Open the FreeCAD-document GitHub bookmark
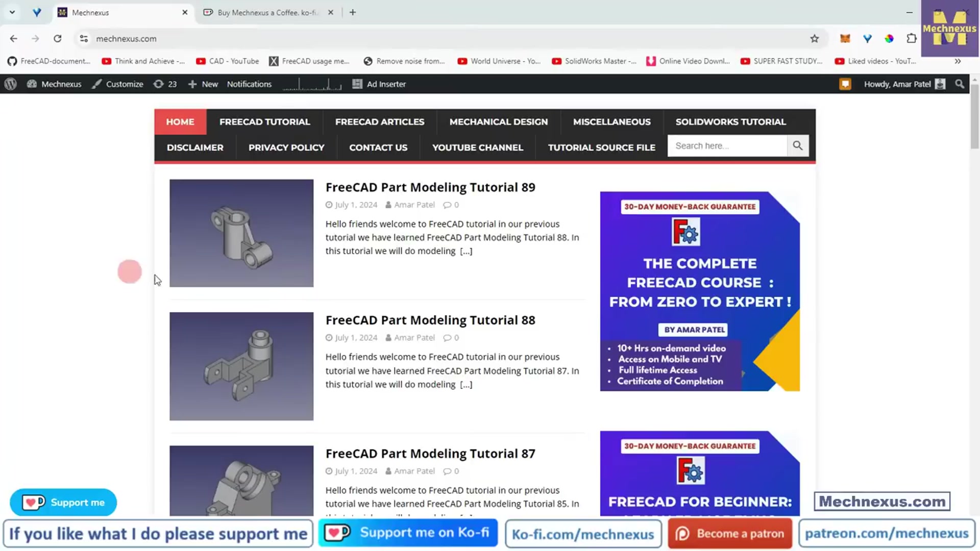 (x=49, y=61)
